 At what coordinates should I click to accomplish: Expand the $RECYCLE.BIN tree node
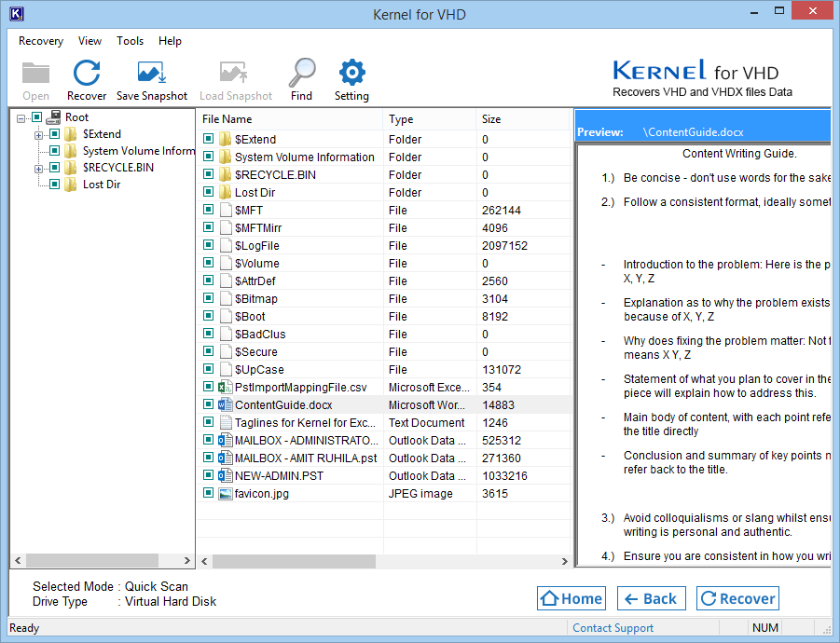38,169
